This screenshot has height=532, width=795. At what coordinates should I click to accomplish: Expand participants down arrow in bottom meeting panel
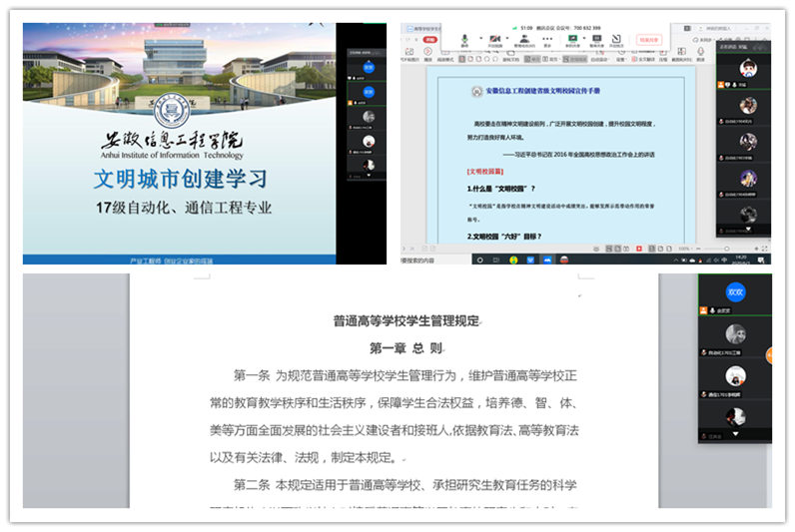tap(735, 434)
